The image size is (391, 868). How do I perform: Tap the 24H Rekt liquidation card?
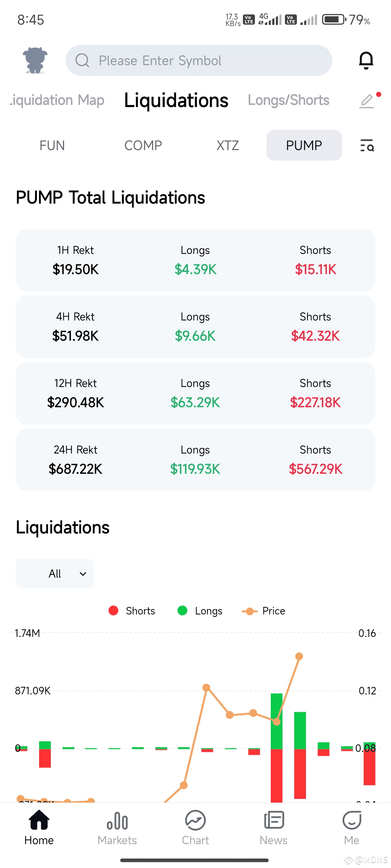(195, 460)
